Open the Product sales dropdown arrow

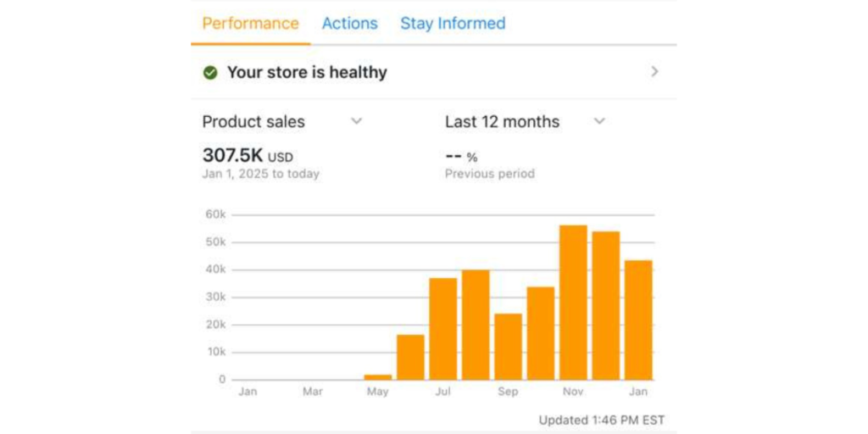coord(357,121)
